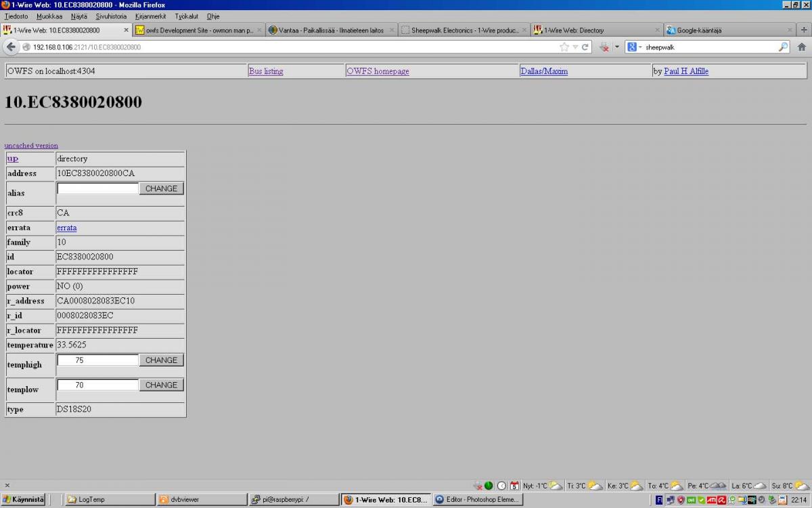This screenshot has height=508, width=812.
Task: Click the Pe 4°C weather forecast
Action: [707, 486]
